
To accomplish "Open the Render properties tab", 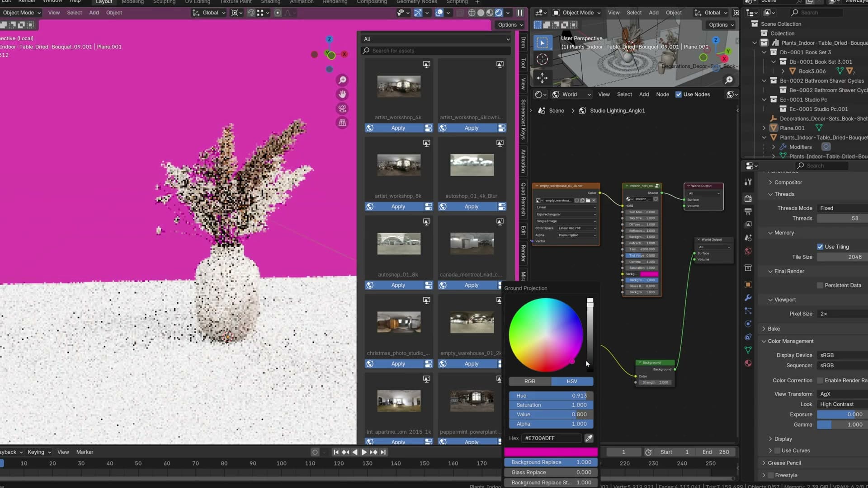I will point(748,198).
